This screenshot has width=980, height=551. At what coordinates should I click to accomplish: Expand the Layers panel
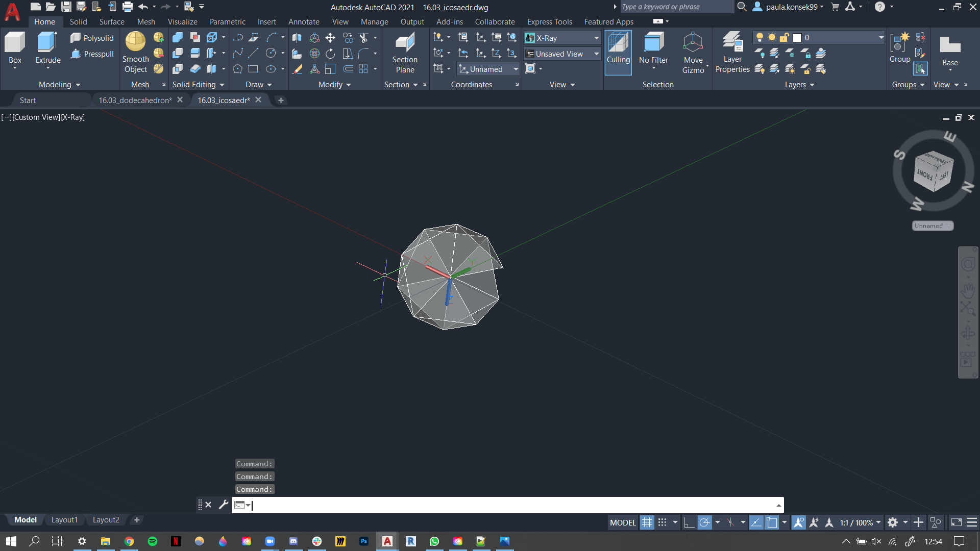click(799, 84)
